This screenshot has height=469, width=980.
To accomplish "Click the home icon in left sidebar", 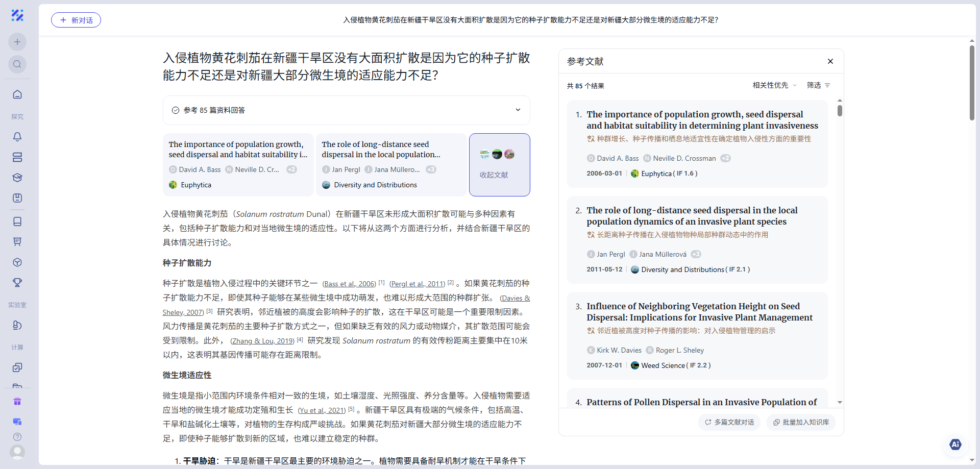I will [x=17, y=94].
